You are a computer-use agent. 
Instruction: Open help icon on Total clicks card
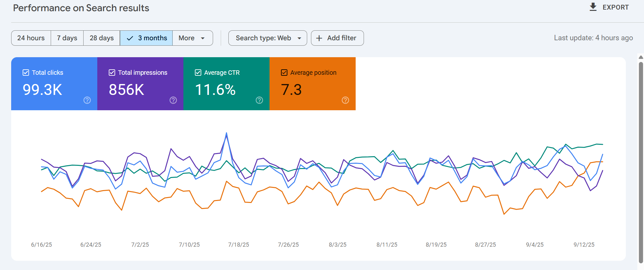tap(87, 100)
